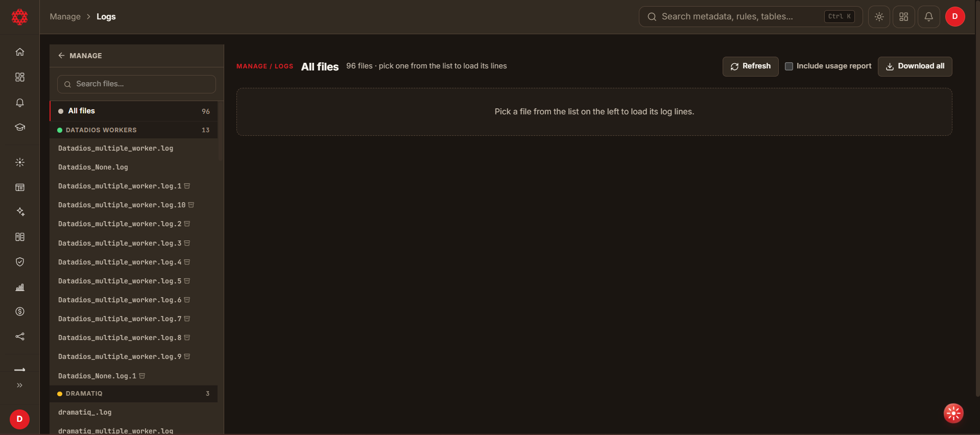Screen dimensions: 980x435
Task: Open the floating red assistant button
Action: click(x=953, y=413)
